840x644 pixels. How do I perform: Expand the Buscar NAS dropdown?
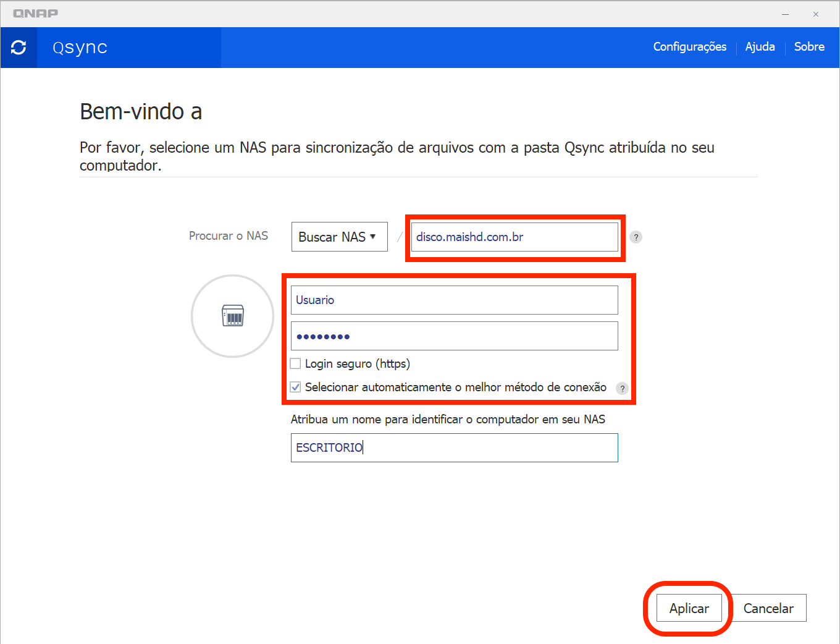(339, 237)
